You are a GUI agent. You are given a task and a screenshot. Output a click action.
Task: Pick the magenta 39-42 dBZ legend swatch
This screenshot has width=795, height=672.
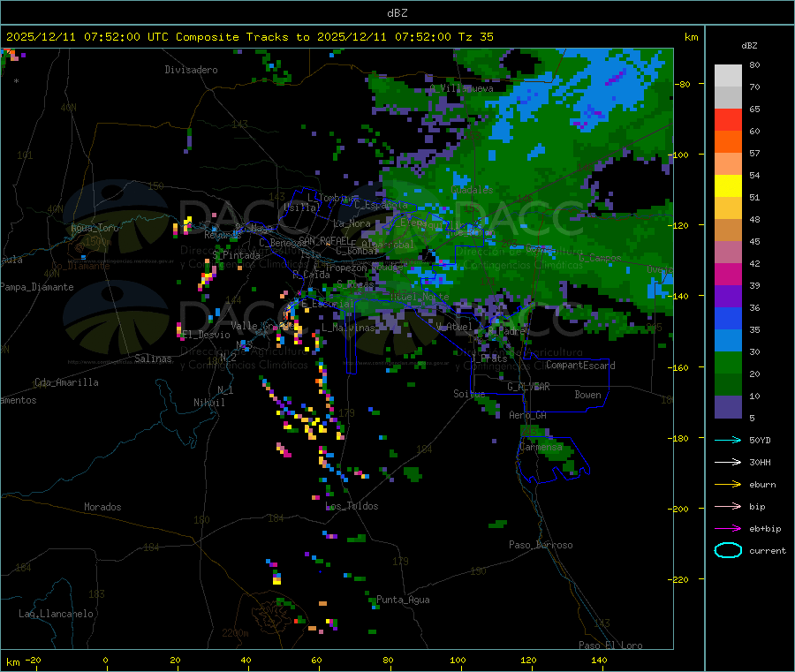point(728,274)
